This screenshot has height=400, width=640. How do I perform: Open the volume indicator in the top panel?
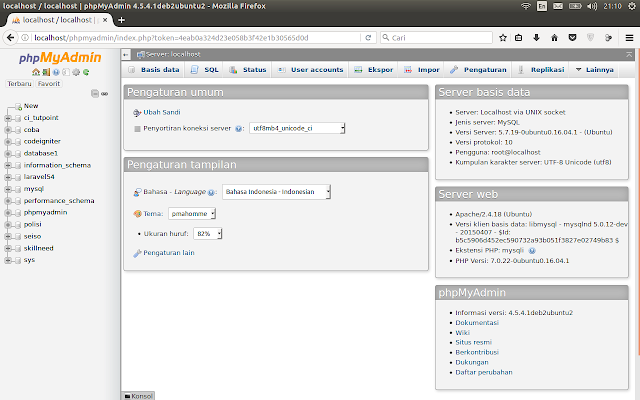tap(592, 6)
